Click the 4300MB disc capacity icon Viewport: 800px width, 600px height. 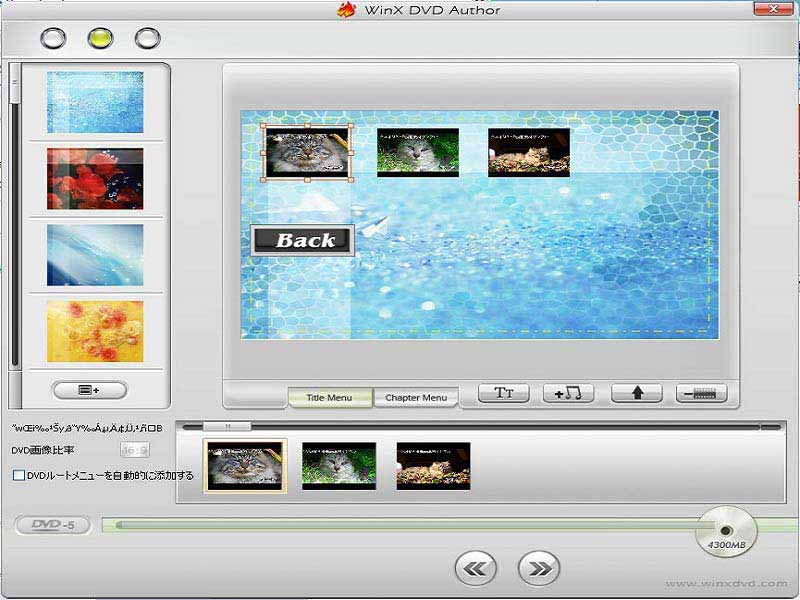tap(726, 534)
